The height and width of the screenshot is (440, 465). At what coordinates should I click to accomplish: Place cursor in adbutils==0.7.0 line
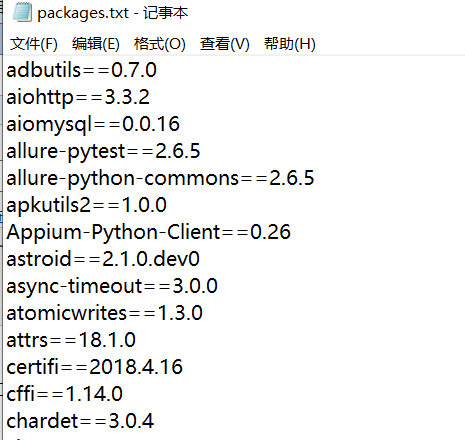81,70
